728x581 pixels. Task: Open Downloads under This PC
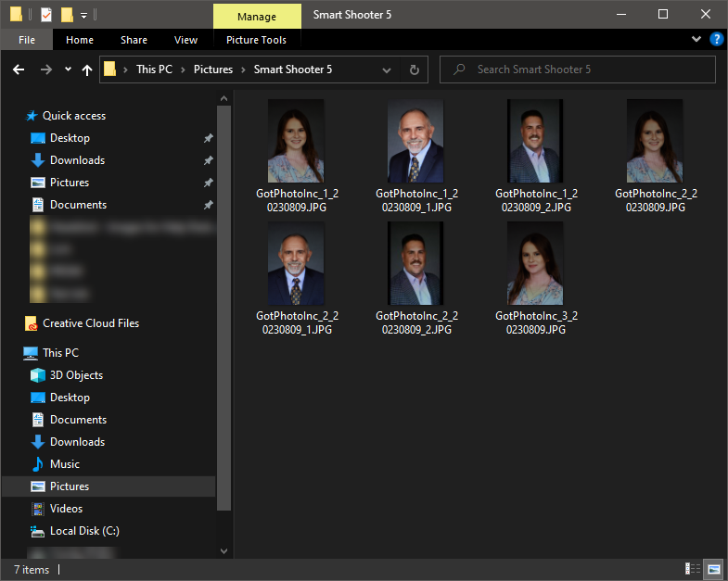coord(77,442)
